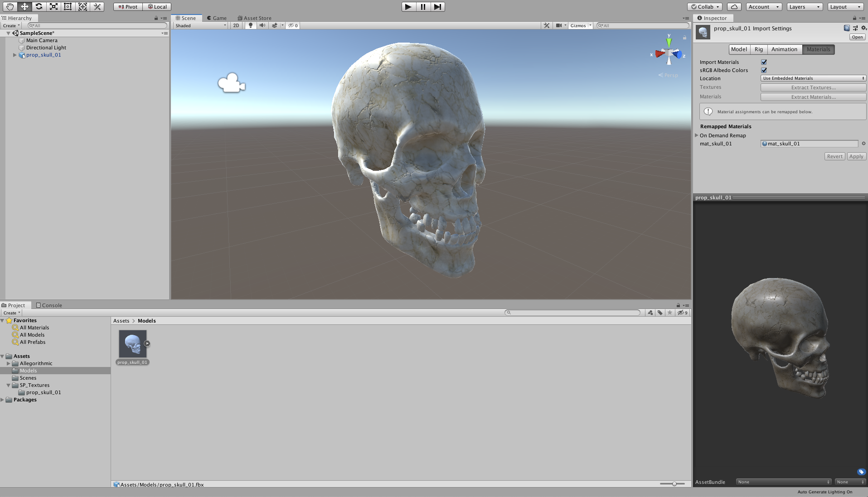
Task: Select the Hand tool
Action: (x=10, y=7)
